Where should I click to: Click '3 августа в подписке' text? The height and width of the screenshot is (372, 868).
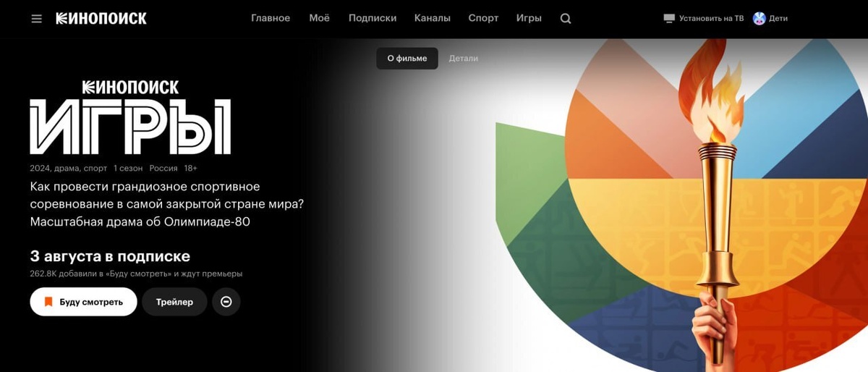[x=110, y=256]
